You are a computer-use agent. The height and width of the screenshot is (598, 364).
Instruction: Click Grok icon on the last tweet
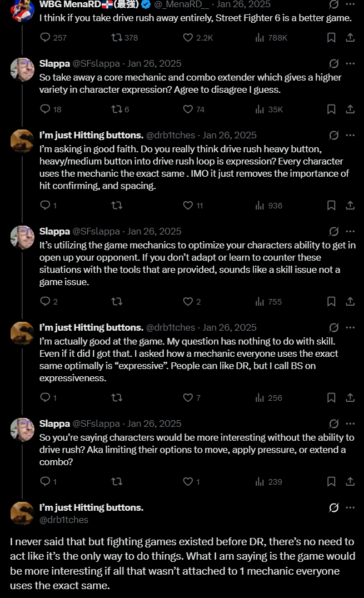[x=334, y=507]
